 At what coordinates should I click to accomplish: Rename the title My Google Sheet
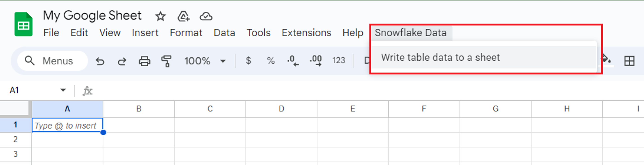pyautogui.click(x=92, y=15)
